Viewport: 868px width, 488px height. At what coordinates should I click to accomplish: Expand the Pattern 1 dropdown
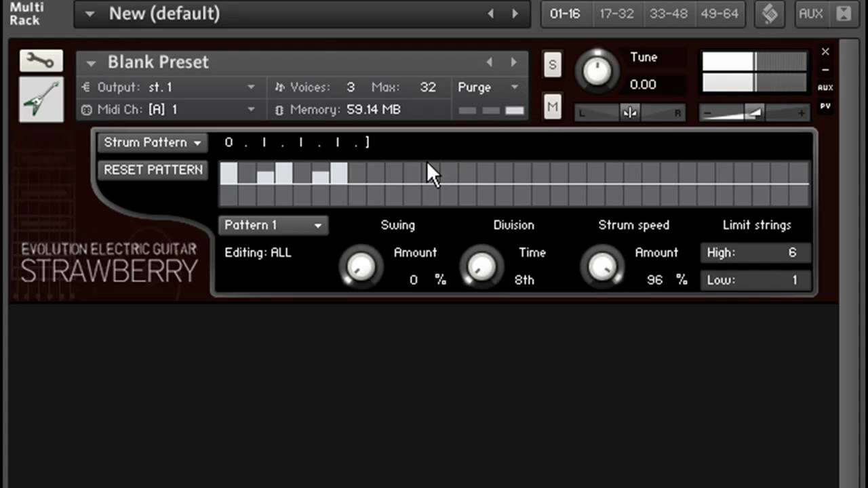coord(273,225)
